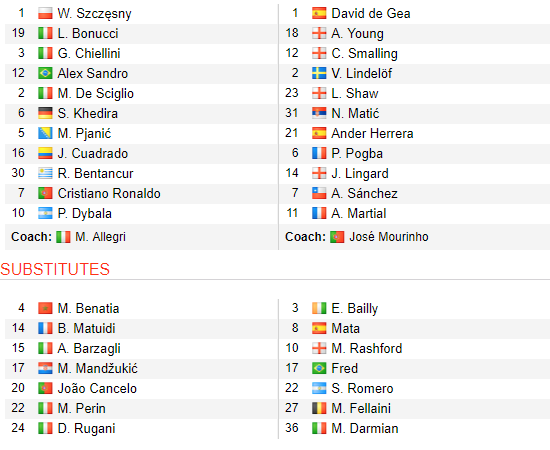Click the Croatian flag next to M. Mandžukić
Screen dimensions: 550x450
pyautogui.click(x=45, y=368)
